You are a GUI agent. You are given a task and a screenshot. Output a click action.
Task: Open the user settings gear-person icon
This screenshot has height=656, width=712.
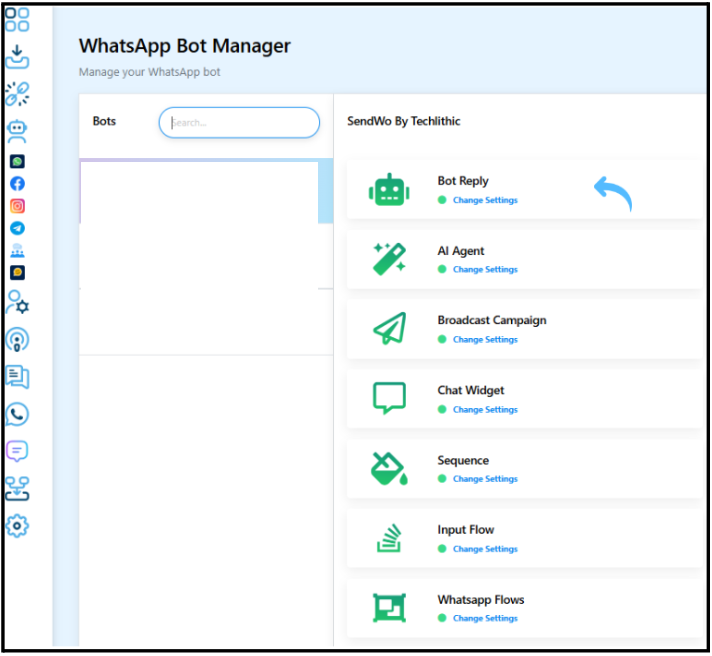(17, 302)
